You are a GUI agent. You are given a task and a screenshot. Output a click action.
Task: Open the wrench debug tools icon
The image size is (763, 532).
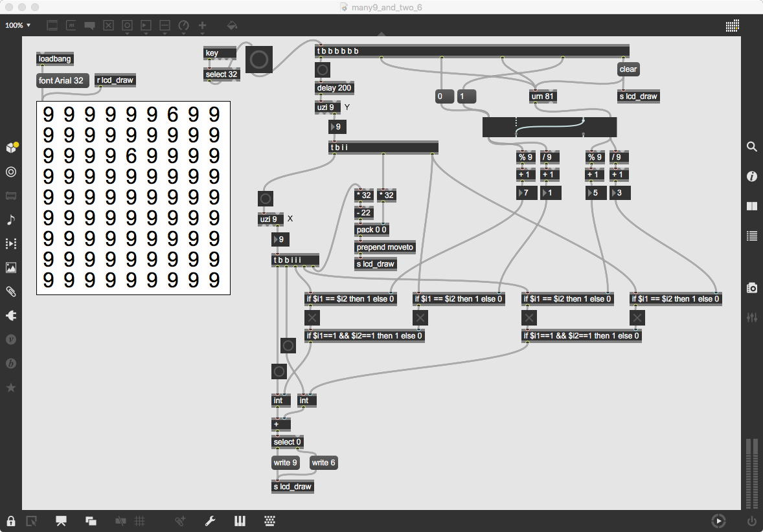click(210, 521)
